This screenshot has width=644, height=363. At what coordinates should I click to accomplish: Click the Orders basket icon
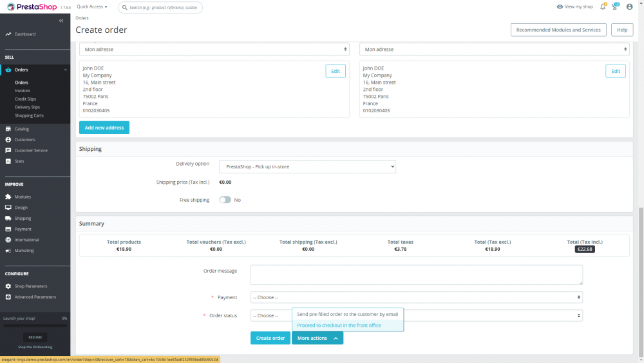(x=8, y=70)
